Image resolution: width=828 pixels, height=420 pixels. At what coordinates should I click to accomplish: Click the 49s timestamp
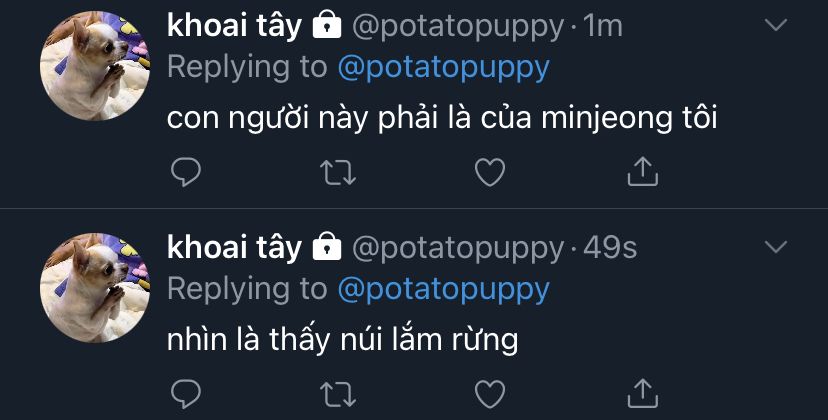(610, 248)
